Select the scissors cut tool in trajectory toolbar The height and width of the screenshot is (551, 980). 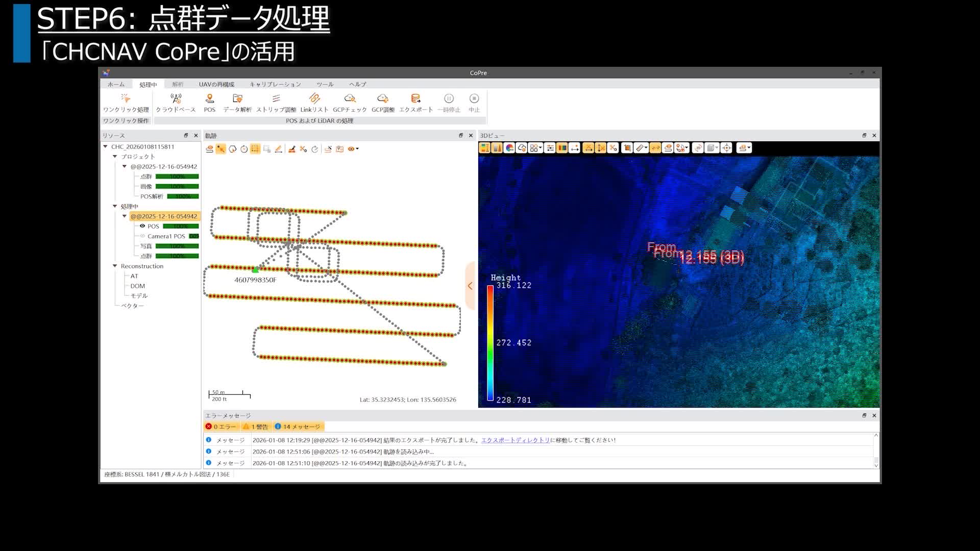[x=303, y=149]
